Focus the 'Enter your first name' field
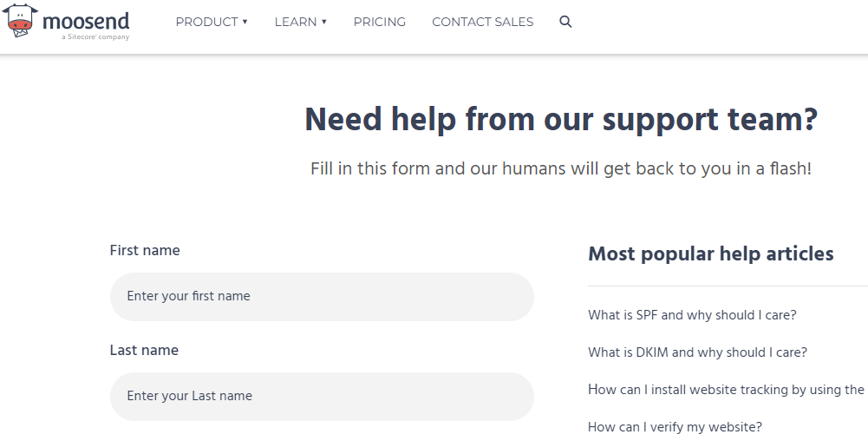Image resolution: width=868 pixels, height=441 pixels. click(322, 296)
